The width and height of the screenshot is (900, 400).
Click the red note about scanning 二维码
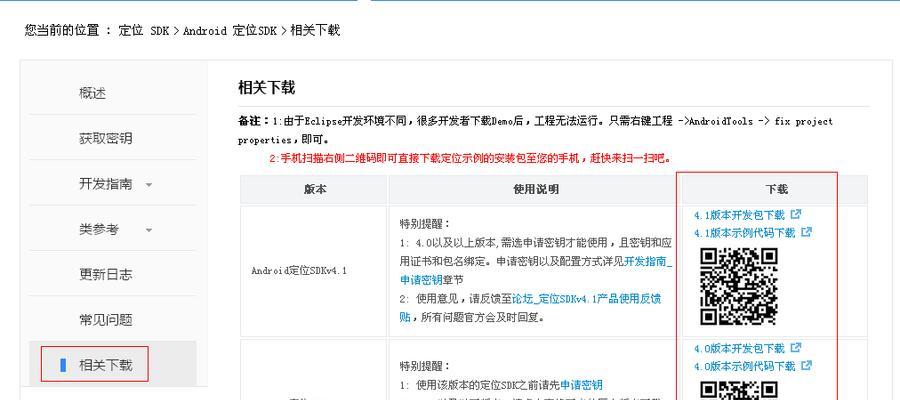(x=470, y=158)
